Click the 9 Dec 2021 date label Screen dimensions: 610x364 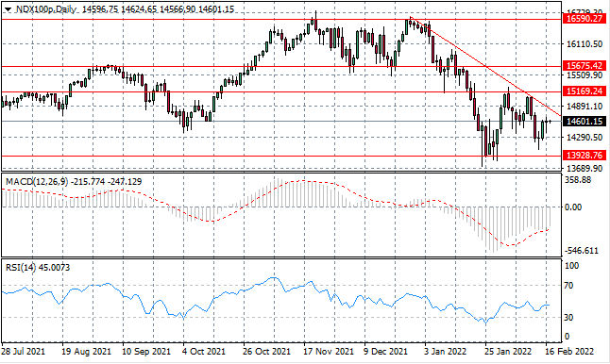pyautogui.click(x=386, y=351)
